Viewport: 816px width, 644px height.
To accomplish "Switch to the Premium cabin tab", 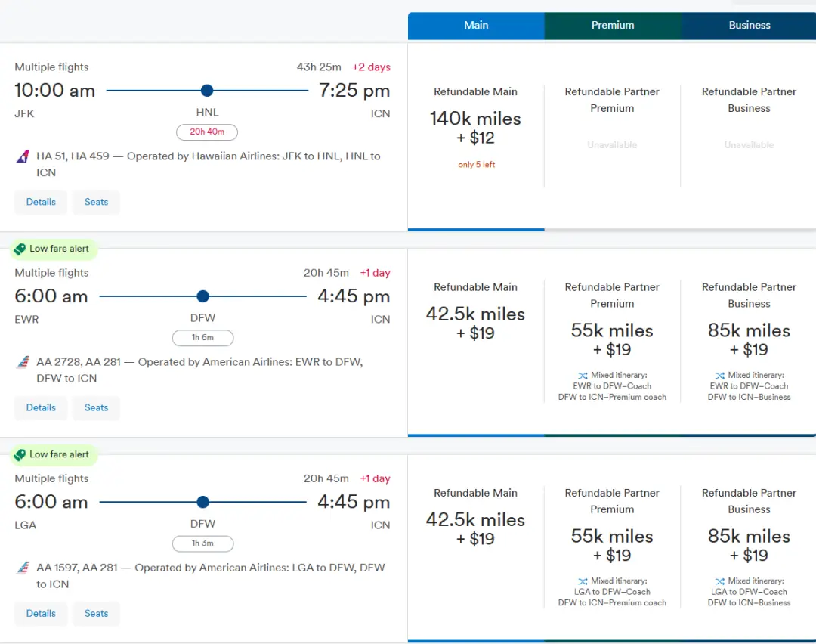I will pos(613,25).
